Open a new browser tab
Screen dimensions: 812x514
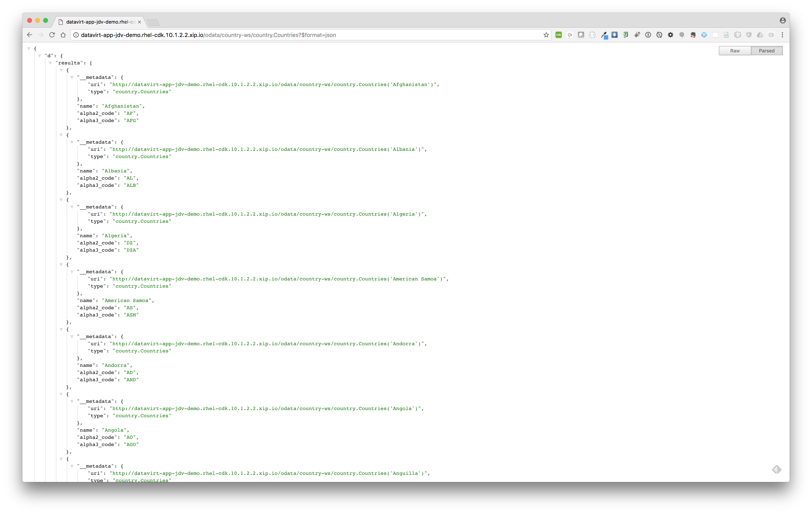pyautogui.click(x=153, y=22)
